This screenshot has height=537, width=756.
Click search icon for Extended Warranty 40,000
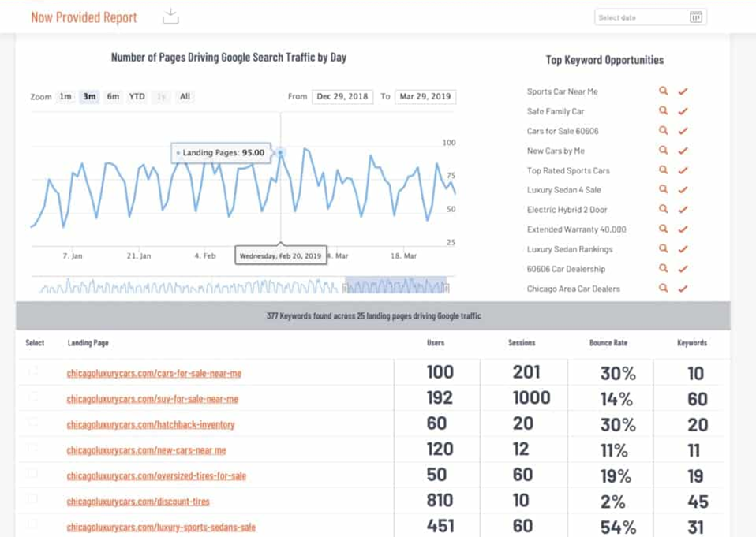click(x=664, y=229)
